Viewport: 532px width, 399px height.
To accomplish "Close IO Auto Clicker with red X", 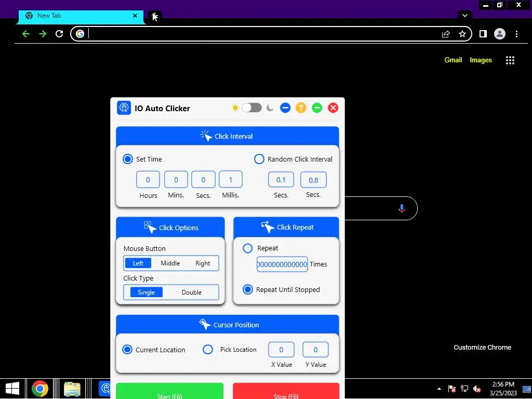I will click(333, 108).
